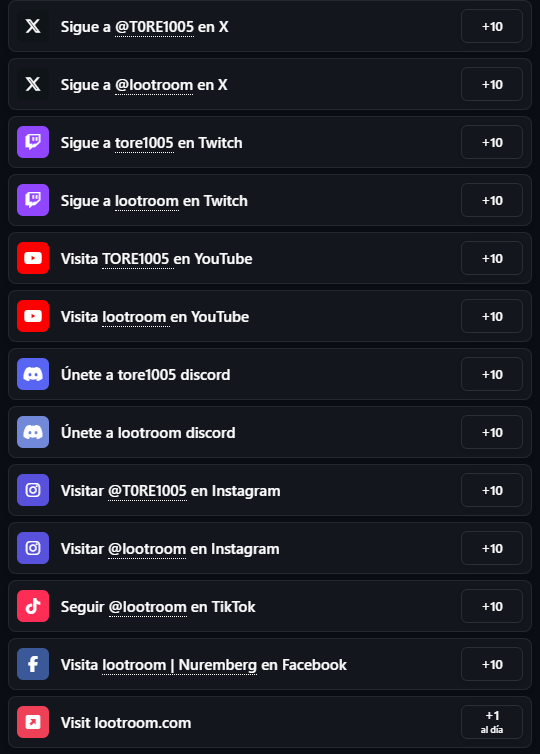Viewport: 540px width, 754px height.
Task: Claim the +1 al día reward button
Action: point(492,722)
